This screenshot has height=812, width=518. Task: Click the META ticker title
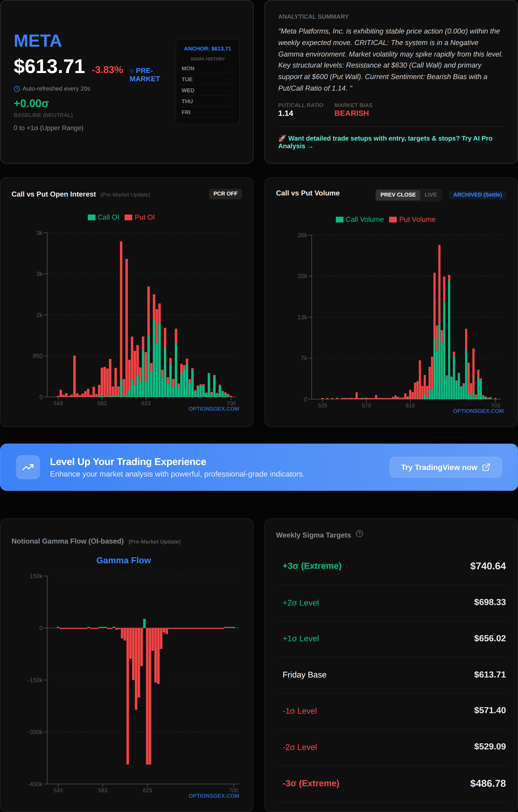pos(38,41)
